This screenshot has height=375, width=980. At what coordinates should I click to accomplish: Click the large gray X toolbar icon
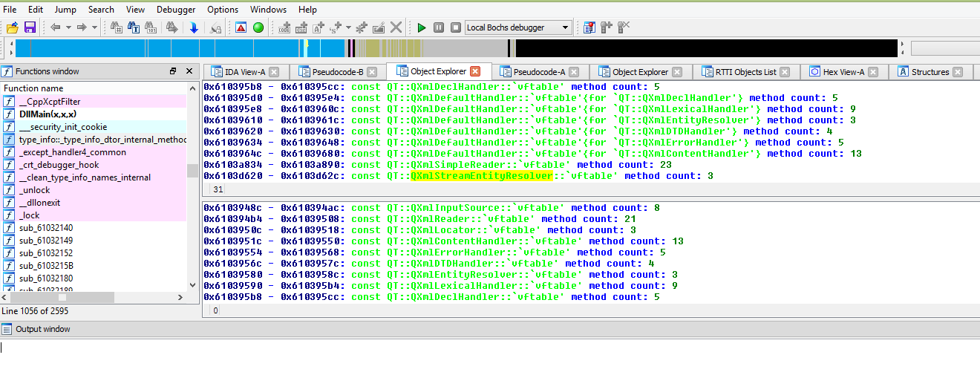pos(396,27)
